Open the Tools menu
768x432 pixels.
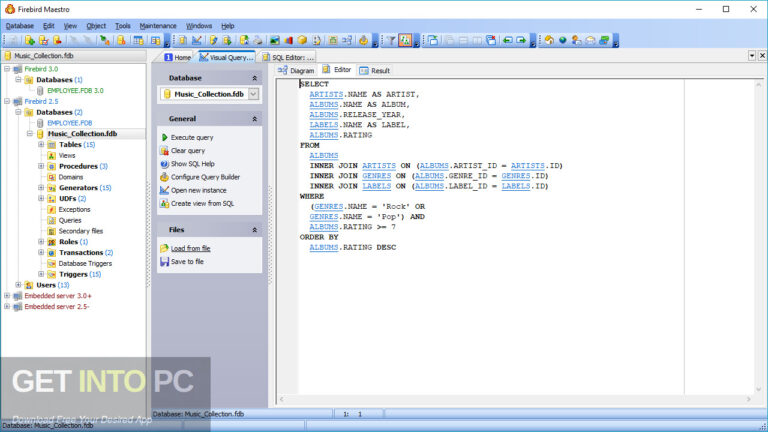coord(122,26)
